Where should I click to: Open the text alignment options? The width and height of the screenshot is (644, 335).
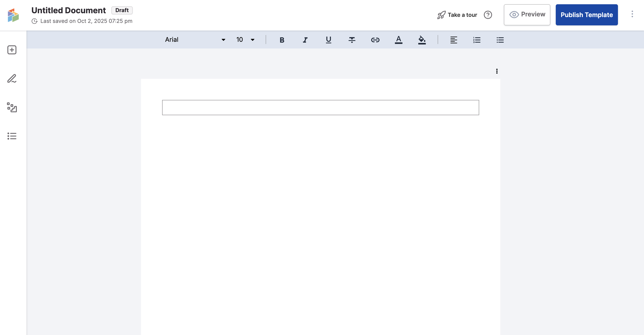[x=454, y=40]
